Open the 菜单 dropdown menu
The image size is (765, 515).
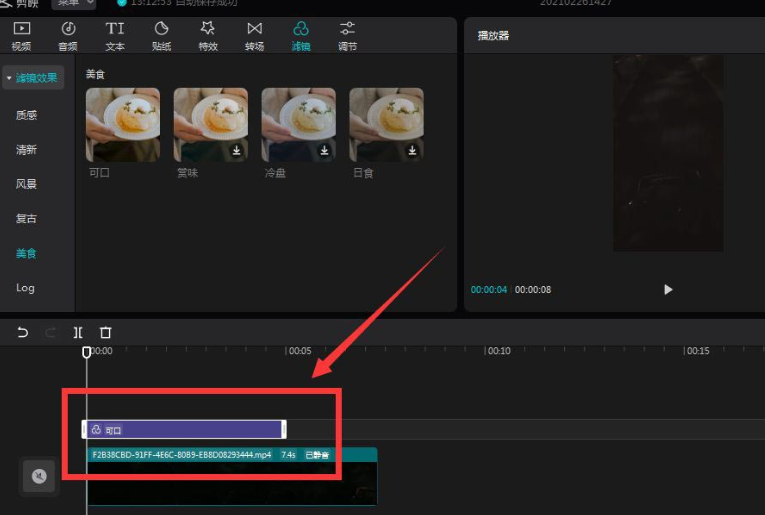pyautogui.click(x=74, y=3)
